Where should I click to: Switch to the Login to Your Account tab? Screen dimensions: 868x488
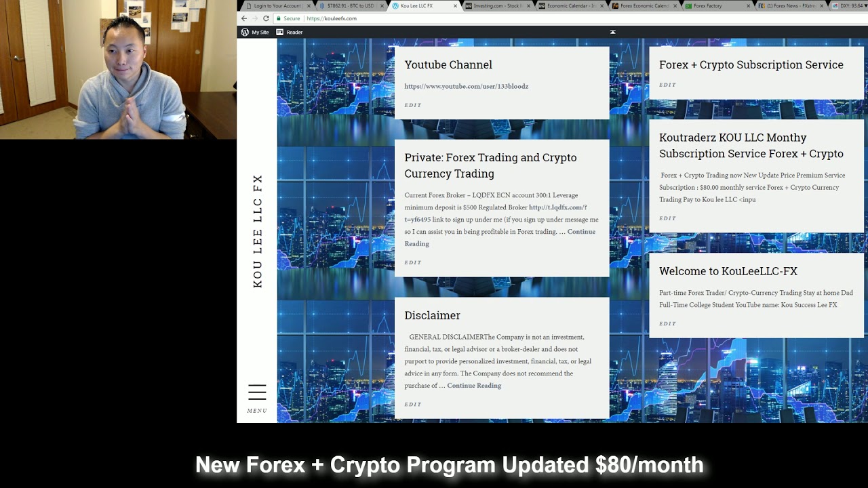[x=277, y=5]
